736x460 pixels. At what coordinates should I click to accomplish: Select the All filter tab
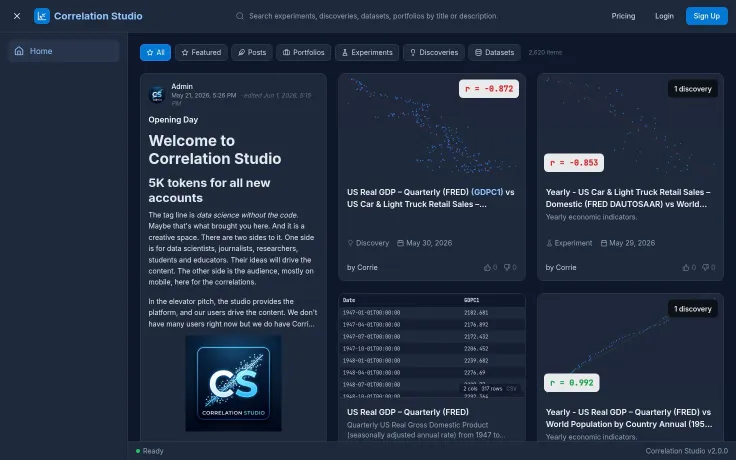(x=155, y=53)
